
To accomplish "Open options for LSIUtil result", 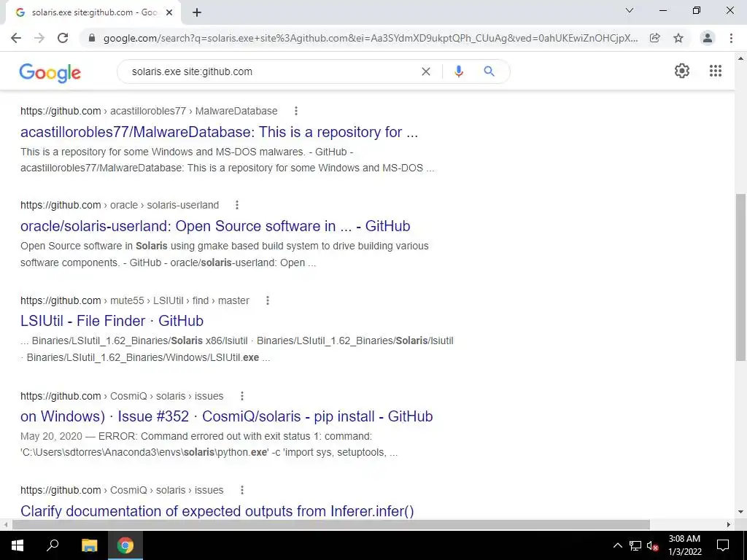I will [x=268, y=300].
